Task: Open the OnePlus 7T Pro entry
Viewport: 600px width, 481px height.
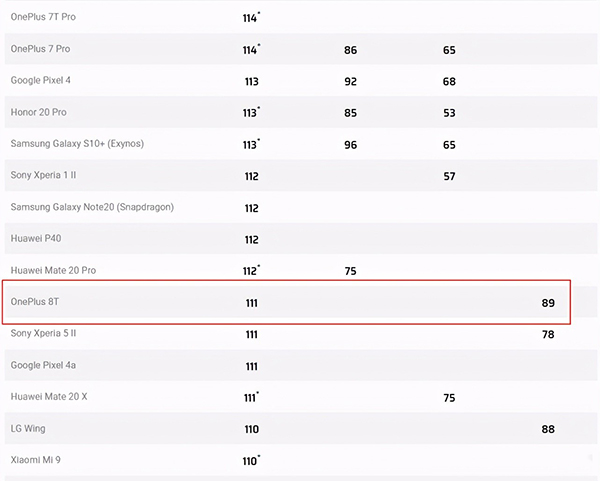Action: click(x=43, y=17)
